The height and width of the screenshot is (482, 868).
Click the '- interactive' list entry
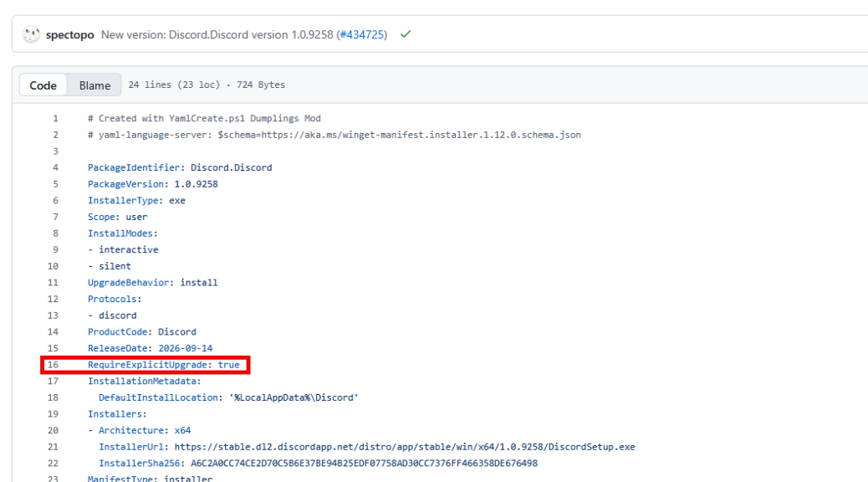point(123,250)
